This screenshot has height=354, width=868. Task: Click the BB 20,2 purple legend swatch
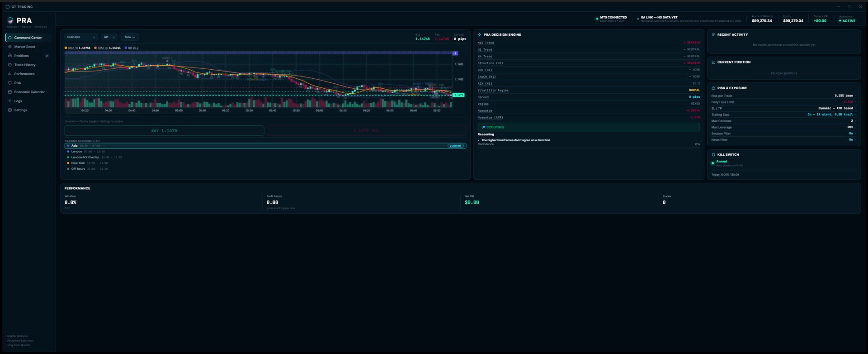pos(126,48)
